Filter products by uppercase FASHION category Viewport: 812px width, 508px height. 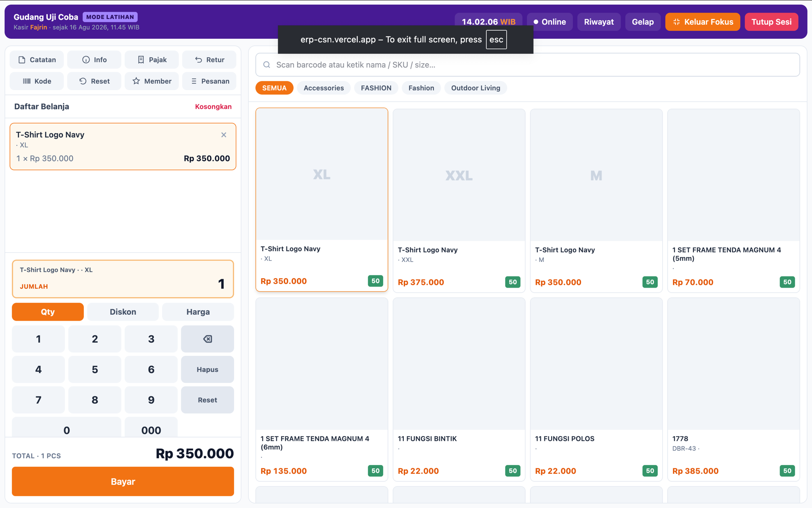(x=376, y=88)
